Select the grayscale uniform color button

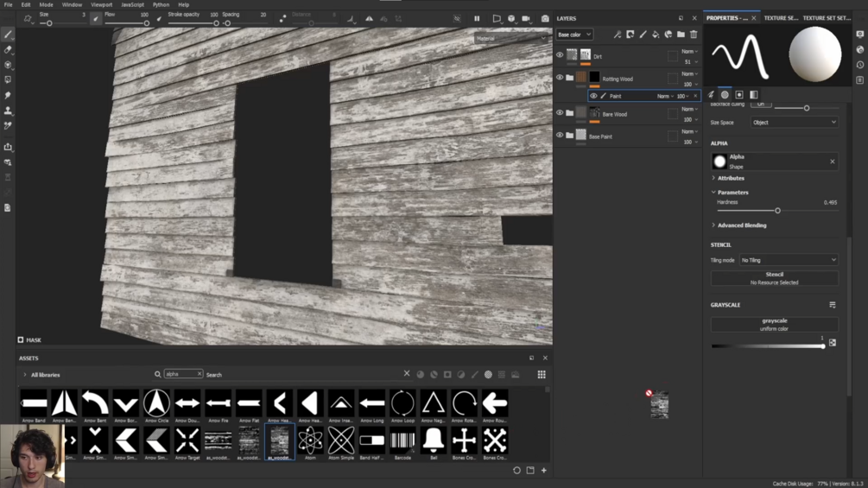tap(774, 324)
